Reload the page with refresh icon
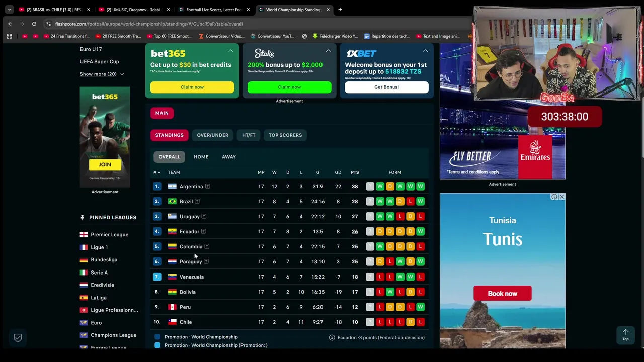 34,24
